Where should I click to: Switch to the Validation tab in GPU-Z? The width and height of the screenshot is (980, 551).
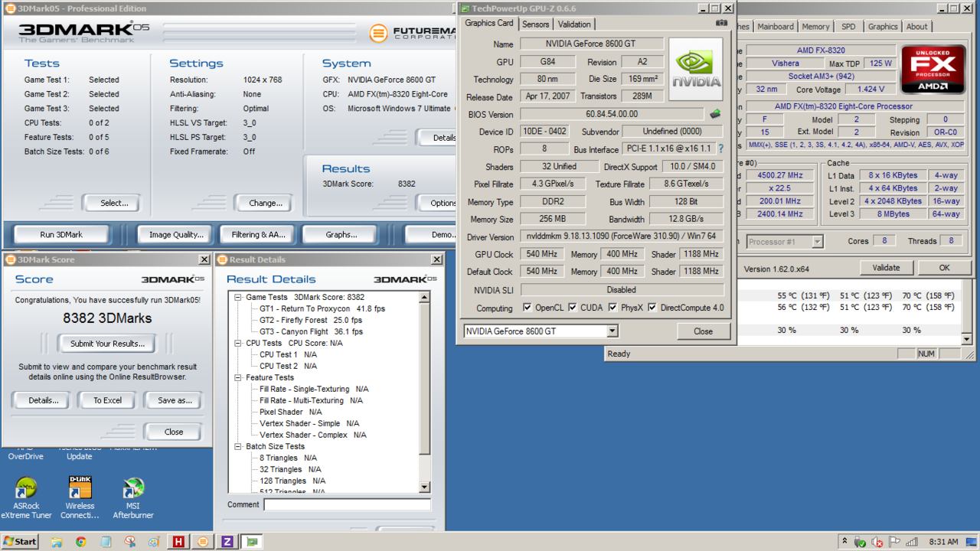coord(573,24)
